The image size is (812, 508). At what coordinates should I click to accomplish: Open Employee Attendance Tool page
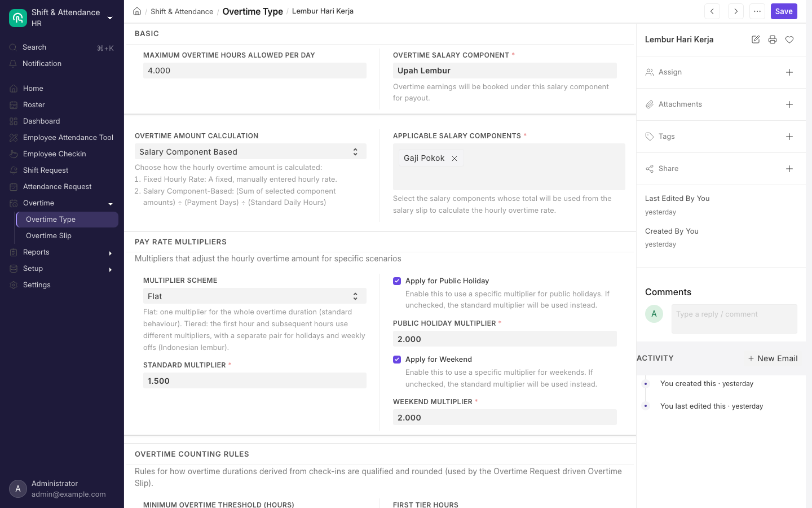click(x=62, y=138)
